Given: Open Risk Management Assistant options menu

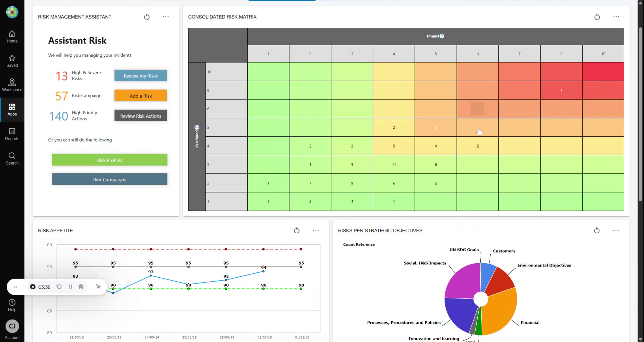Looking at the screenshot, I should pos(166,17).
